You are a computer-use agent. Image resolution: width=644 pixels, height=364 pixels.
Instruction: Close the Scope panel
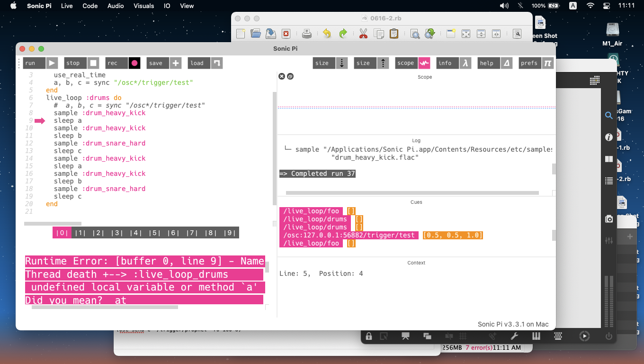pyautogui.click(x=281, y=76)
